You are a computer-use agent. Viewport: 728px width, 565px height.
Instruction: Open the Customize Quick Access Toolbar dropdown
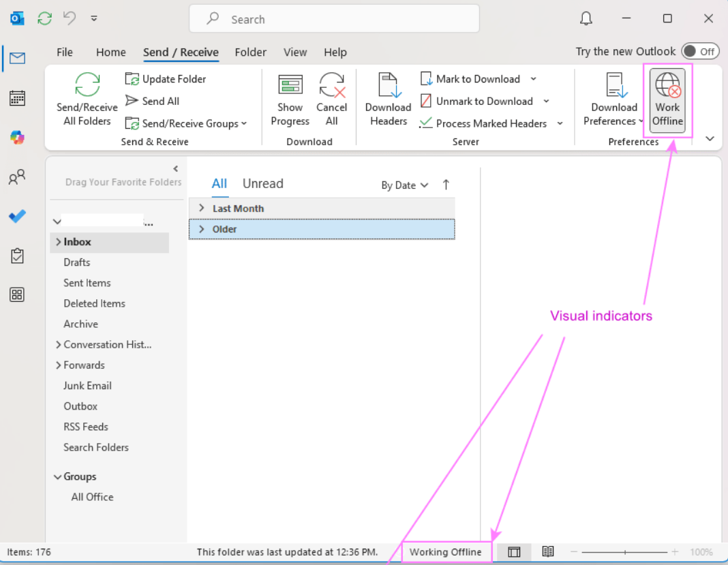(94, 18)
